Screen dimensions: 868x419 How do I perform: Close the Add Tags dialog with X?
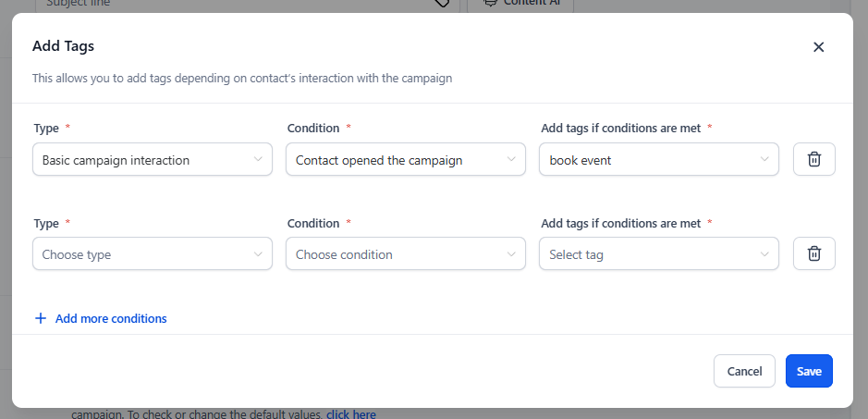coord(819,47)
